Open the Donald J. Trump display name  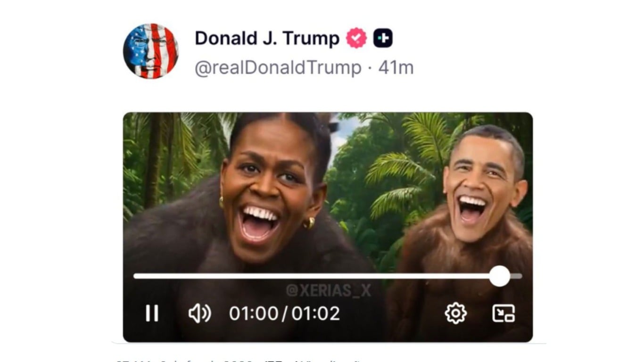pyautogui.click(x=267, y=39)
